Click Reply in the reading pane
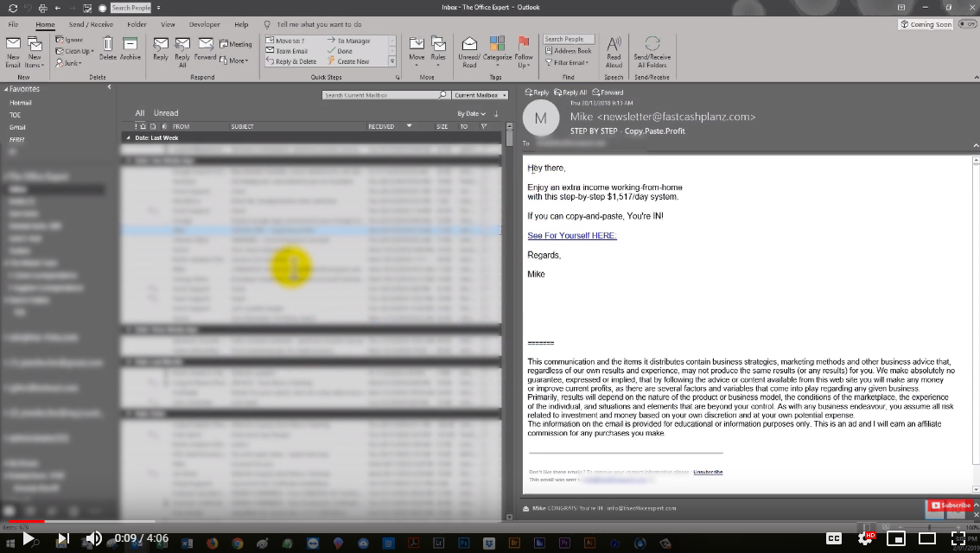This screenshot has height=553, width=980. (x=537, y=92)
